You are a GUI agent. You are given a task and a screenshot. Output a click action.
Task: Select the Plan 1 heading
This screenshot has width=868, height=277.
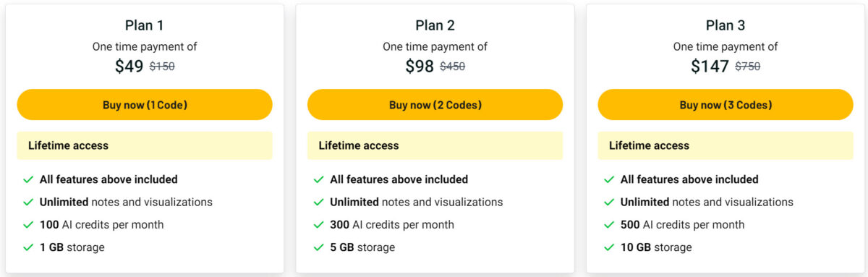point(145,25)
